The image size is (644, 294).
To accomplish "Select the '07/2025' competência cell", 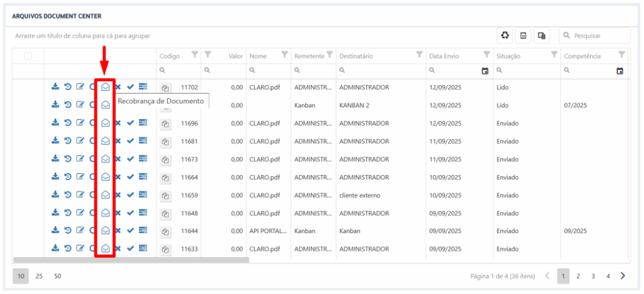I will (x=575, y=106).
